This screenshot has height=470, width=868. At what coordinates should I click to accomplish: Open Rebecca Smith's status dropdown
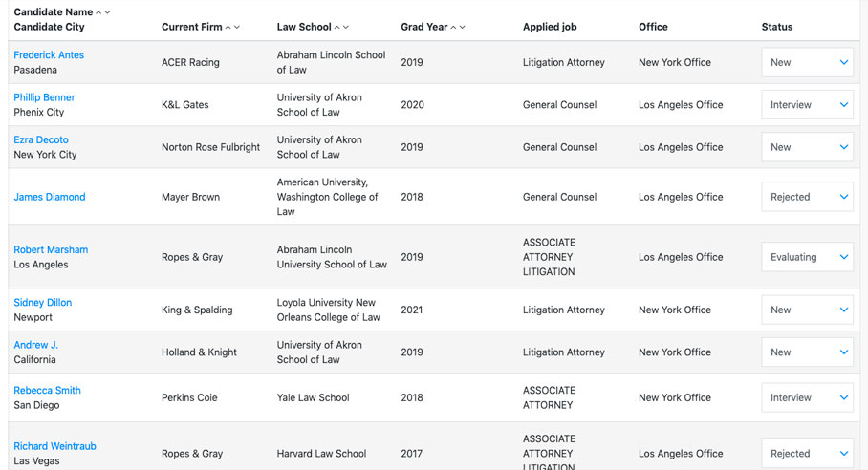807,397
